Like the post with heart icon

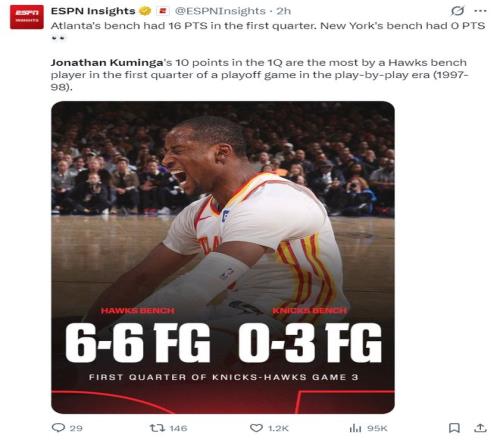point(256,428)
